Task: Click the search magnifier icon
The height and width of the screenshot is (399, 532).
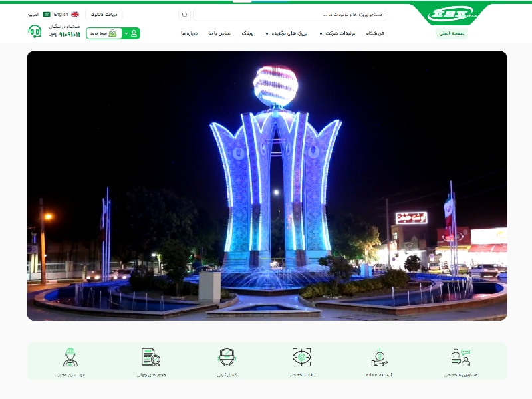Action: pyautogui.click(x=185, y=15)
